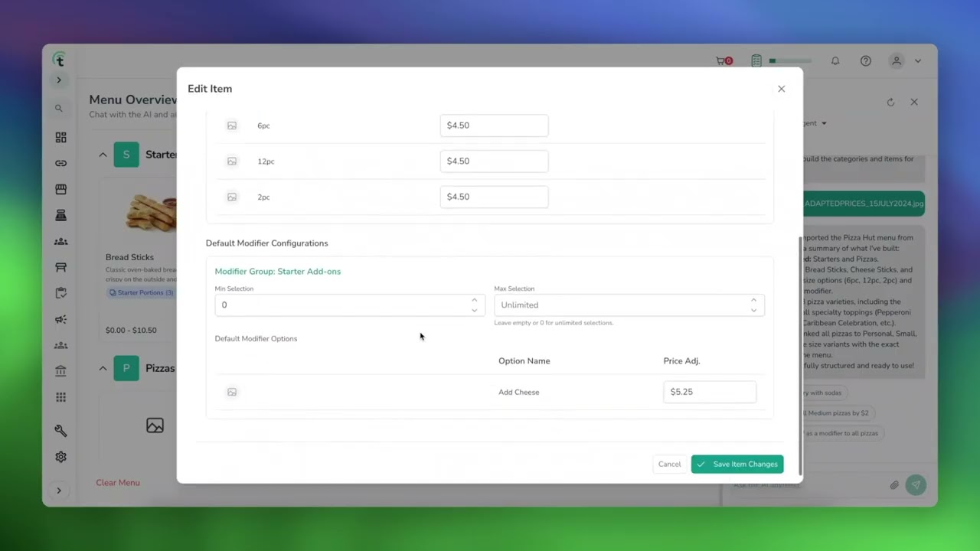
Task: Click the Add Cheese image placeholder
Action: pos(232,392)
